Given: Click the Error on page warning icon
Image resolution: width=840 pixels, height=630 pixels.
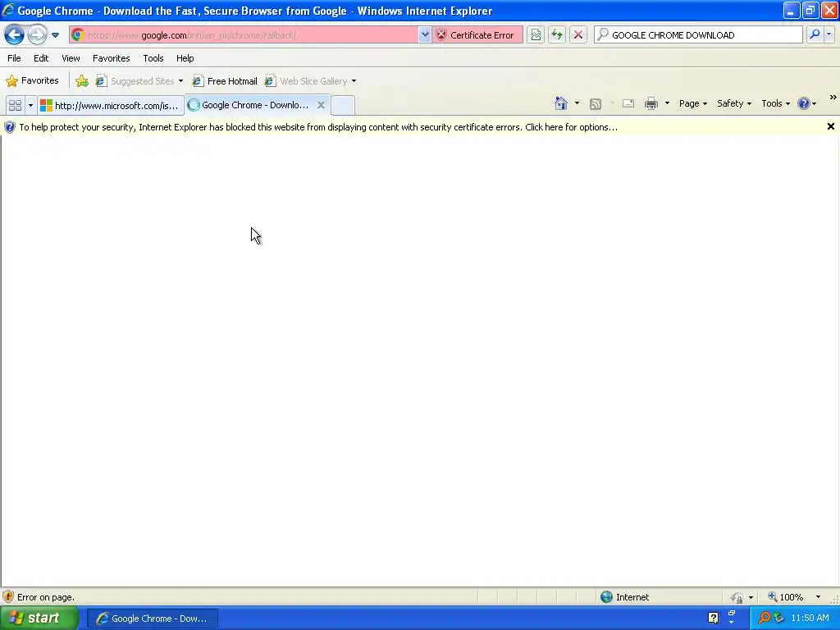Looking at the screenshot, I should pyautogui.click(x=8, y=597).
